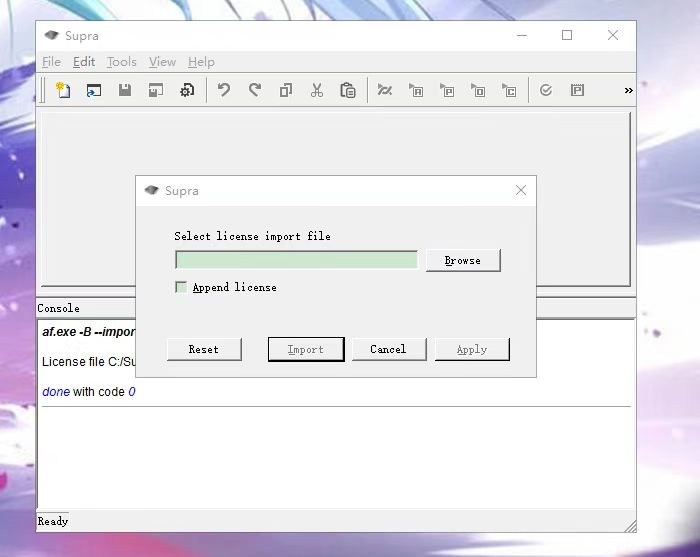Click the Browse button
This screenshot has width=700, height=557.
463,260
